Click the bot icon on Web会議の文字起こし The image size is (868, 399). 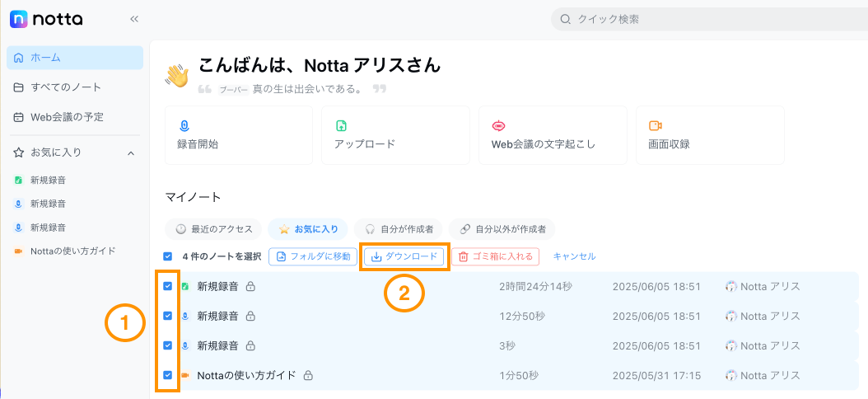[x=498, y=126]
